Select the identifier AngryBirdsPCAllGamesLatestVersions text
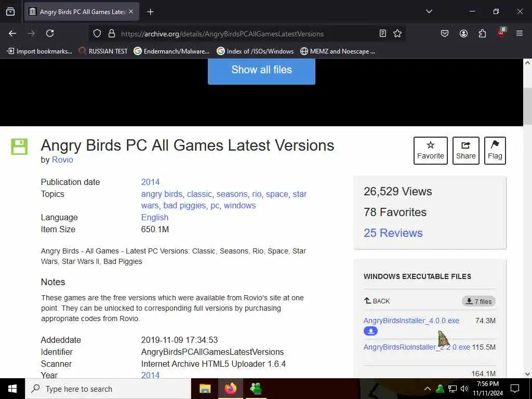The image size is (532, 399). [x=212, y=352]
